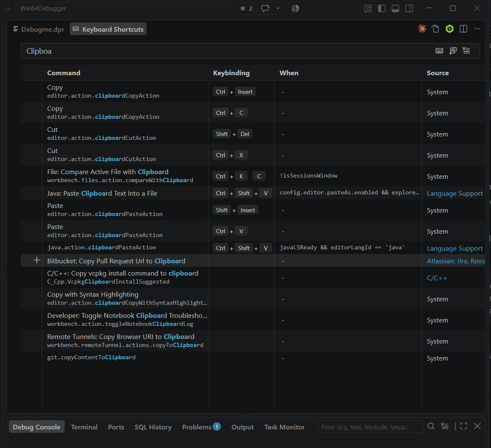Select Java: Paste Clipboard Text Into a File
This screenshot has height=448, width=491.
tap(253, 193)
